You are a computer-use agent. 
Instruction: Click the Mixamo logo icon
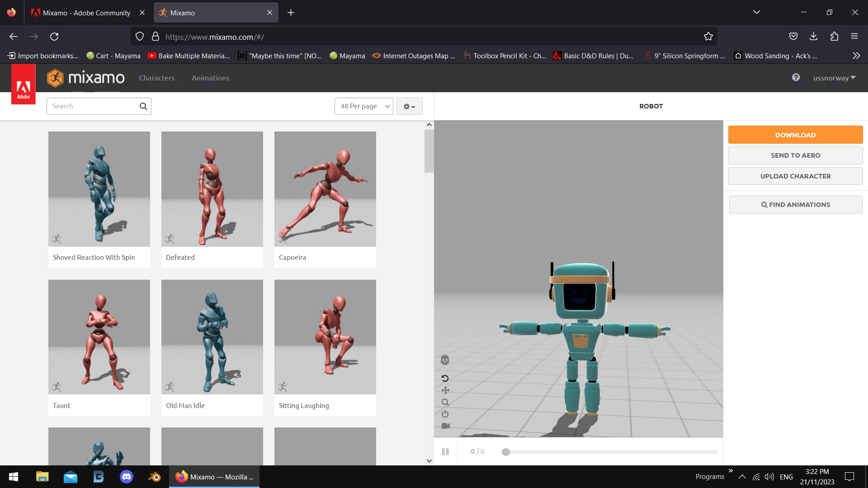[55, 78]
